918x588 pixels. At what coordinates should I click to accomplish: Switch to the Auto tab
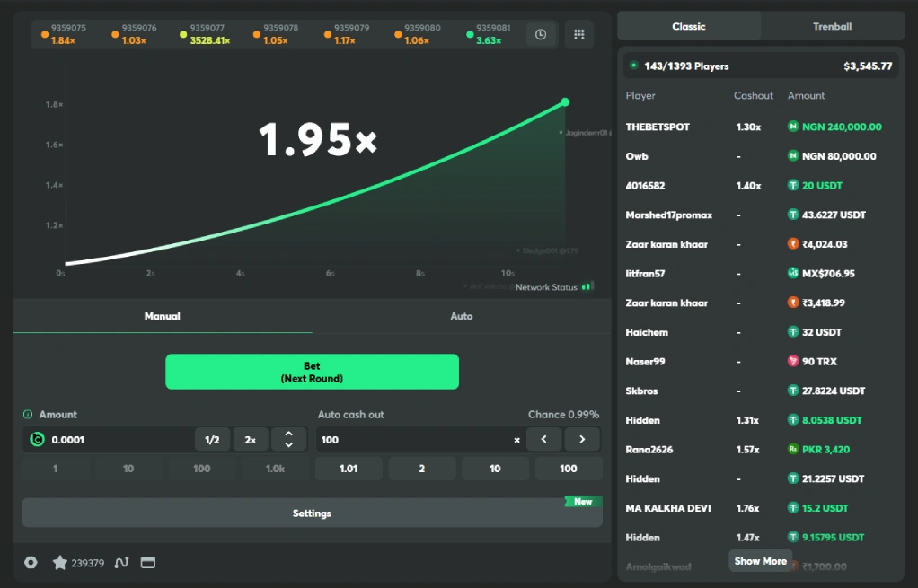click(x=462, y=316)
